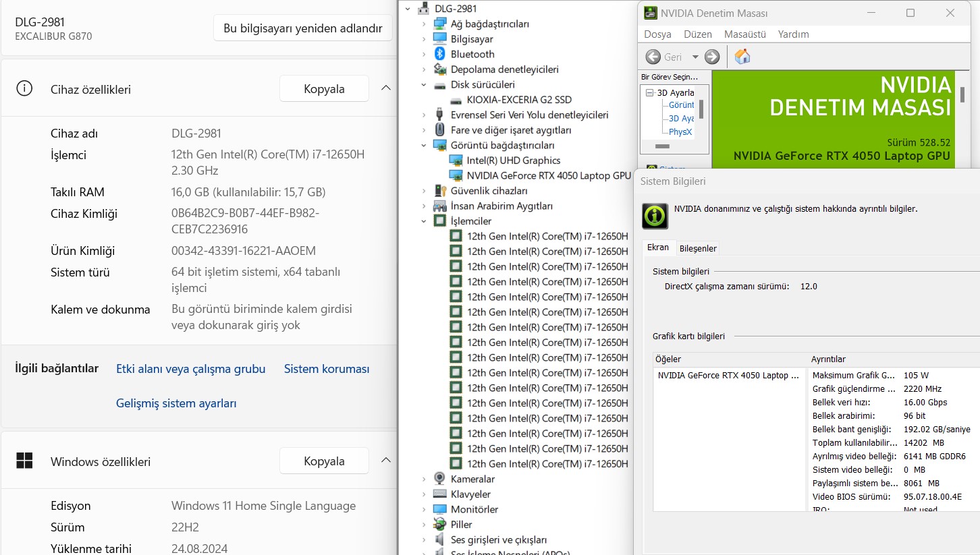This screenshot has width=980, height=555.
Task: Click the NVIDIA GeForce RTX 4050 adapter icon in tree
Action: pyautogui.click(x=456, y=175)
